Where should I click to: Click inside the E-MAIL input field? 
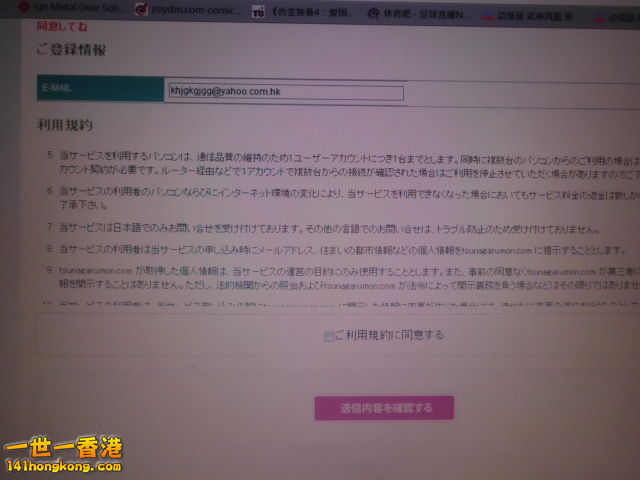coord(285,92)
